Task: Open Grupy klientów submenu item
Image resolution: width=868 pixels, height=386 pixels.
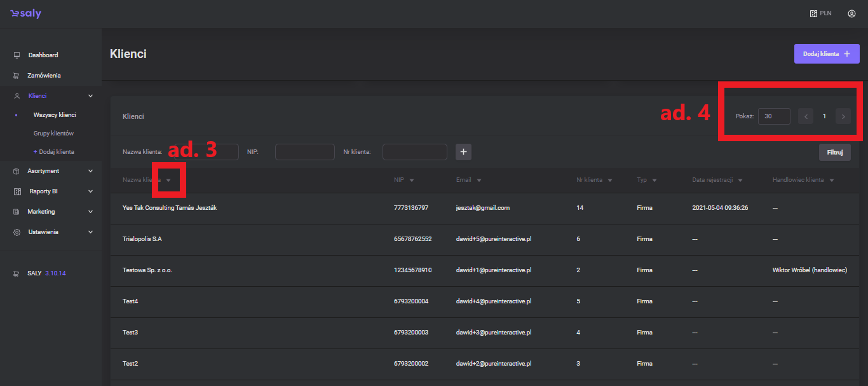Action: tap(53, 134)
